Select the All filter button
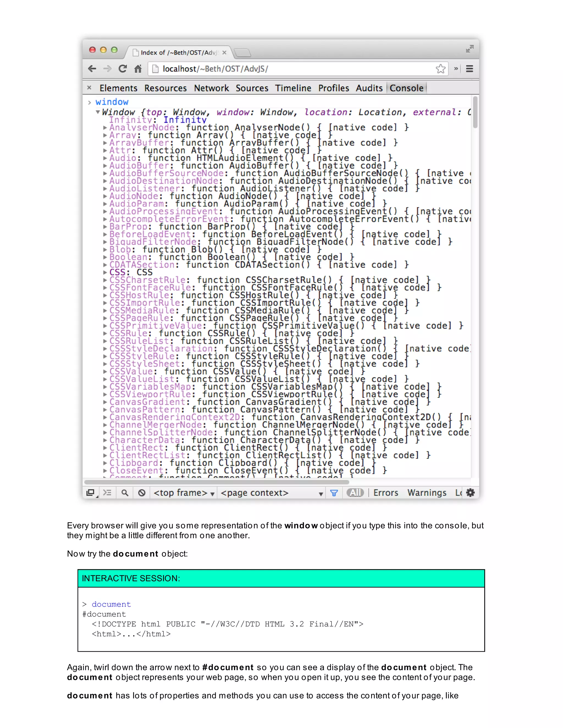The image size is (563, 728). 355,493
